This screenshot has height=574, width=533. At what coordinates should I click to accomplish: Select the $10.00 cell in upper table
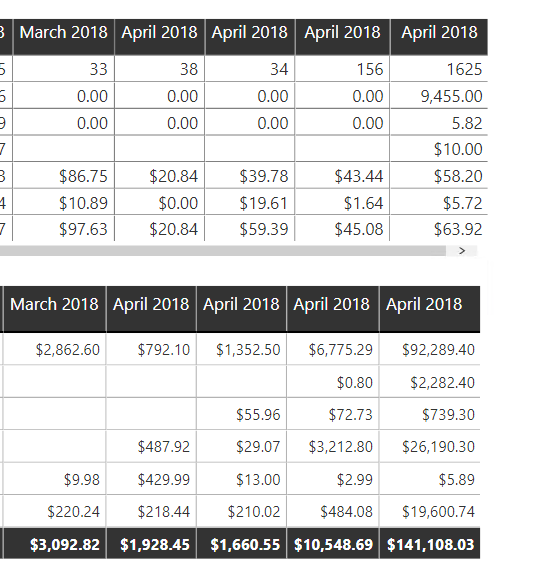[x=439, y=149]
